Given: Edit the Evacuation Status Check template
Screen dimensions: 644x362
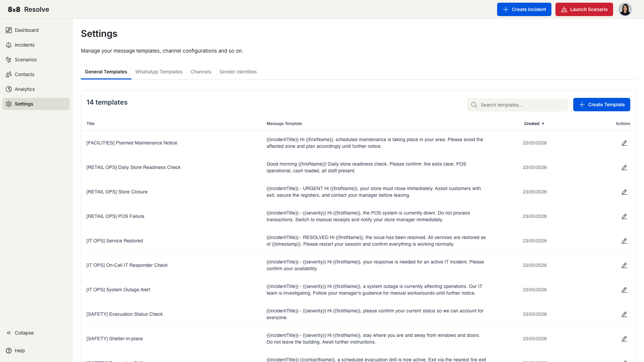Looking at the screenshot, I should (x=624, y=314).
